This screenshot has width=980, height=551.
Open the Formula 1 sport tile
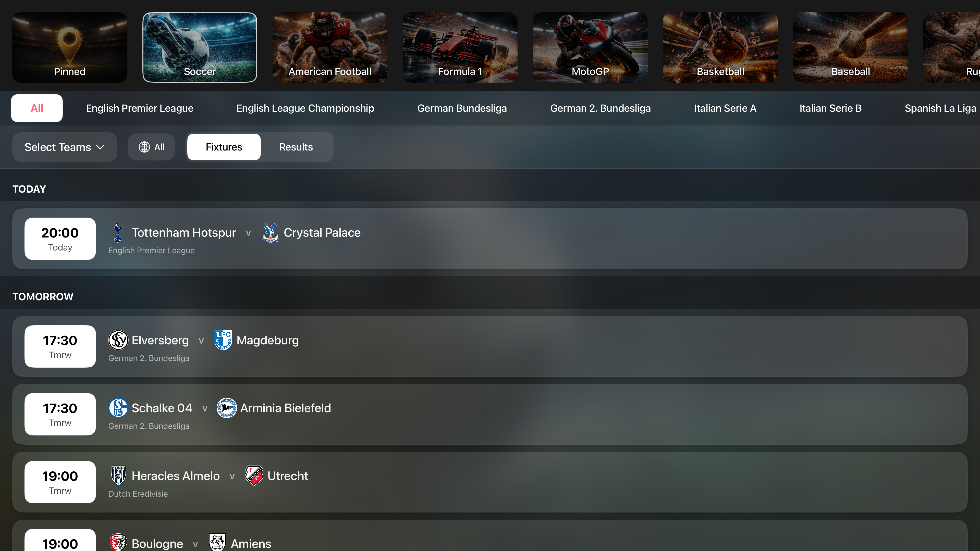460,47
